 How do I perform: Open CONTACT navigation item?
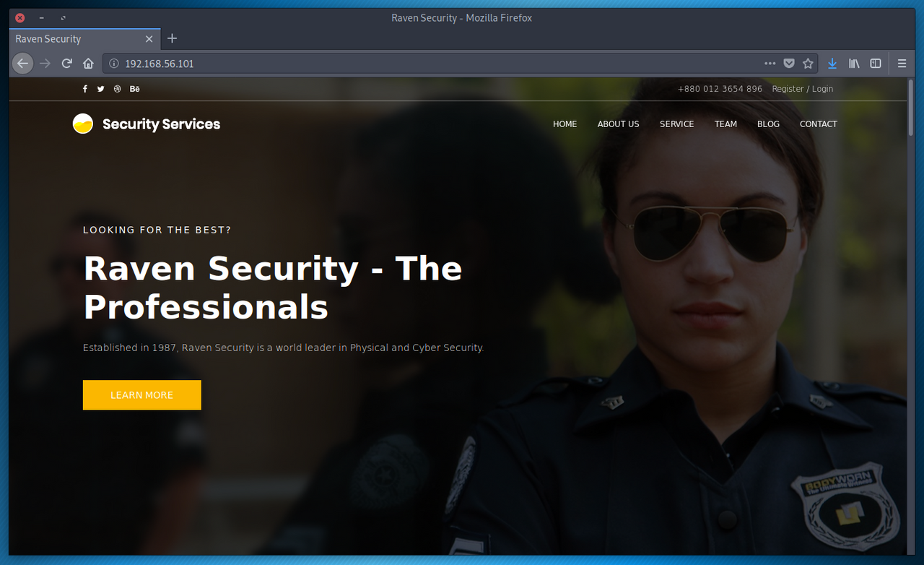coord(818,124)
